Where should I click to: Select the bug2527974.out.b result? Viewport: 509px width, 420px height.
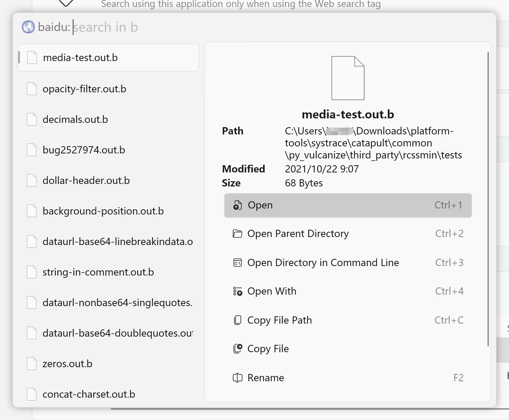(84, 150)
